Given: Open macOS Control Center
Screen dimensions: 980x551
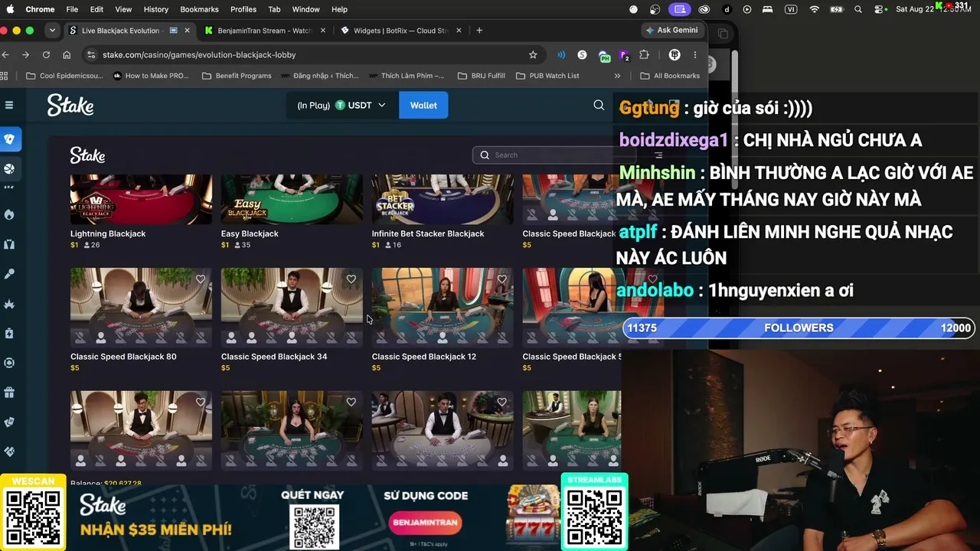Looking at the screenshot, I should pos(881,9).
